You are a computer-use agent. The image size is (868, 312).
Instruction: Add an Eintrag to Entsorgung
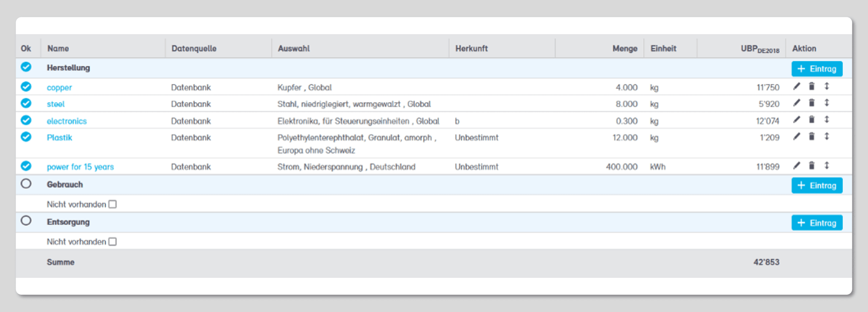817,223
